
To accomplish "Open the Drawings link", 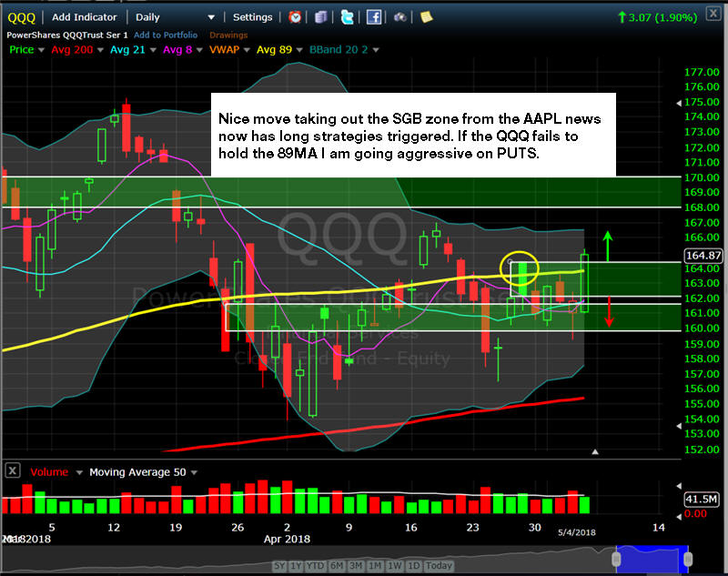I will 228,35.
